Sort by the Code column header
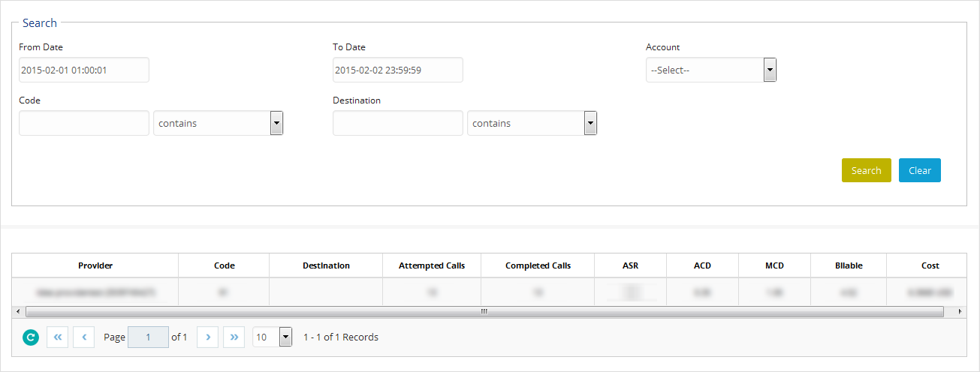980x372 pixels. click(224, 265)
